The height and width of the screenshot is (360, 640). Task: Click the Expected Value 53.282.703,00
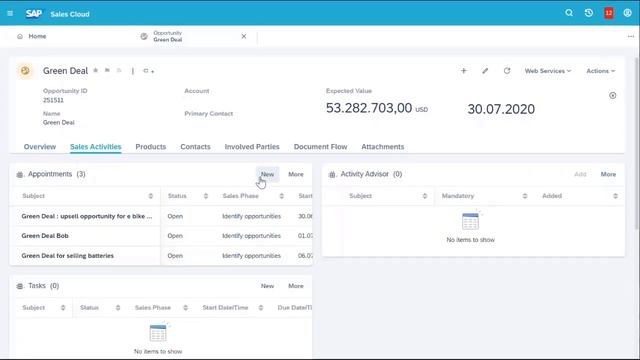(369, 108)
